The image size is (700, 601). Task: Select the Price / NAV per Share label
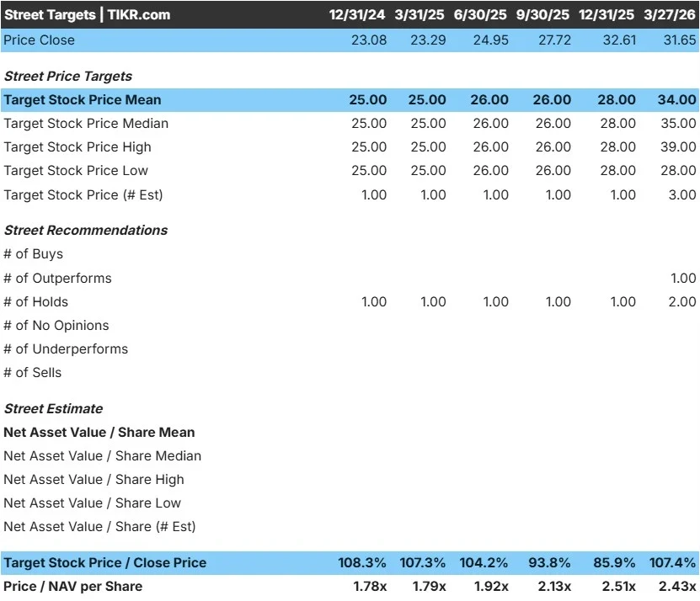pos(72,587)
